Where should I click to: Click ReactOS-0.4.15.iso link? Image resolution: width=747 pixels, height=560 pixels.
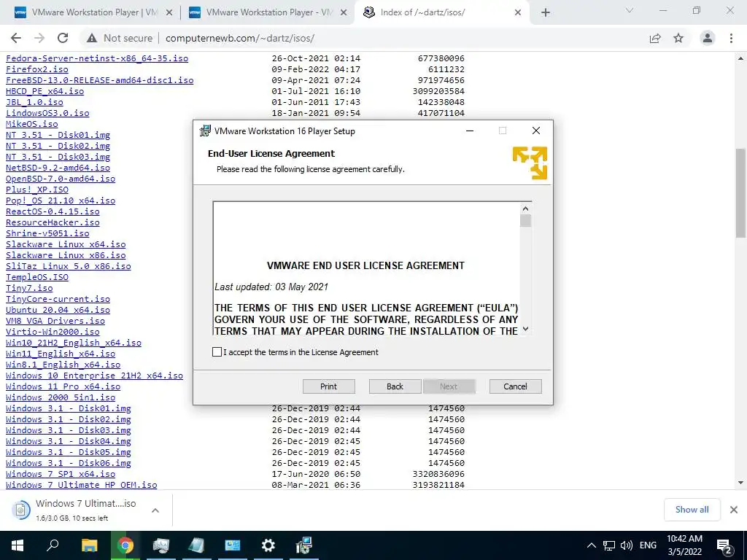53,211
